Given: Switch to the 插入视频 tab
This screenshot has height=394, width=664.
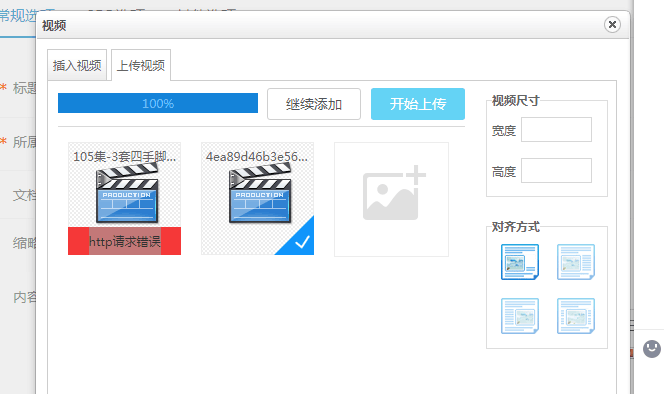Looking at the screenshot, I should pyautogui.click(x=77, y=65).
